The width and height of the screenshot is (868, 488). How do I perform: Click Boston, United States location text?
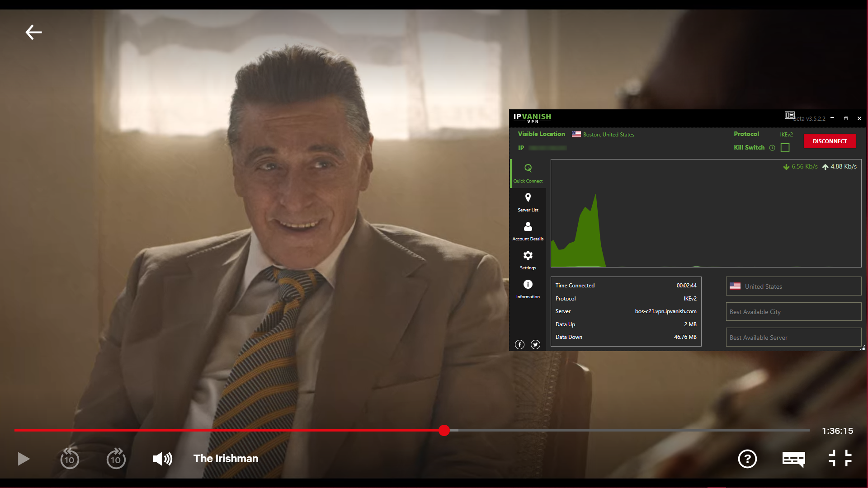609,135
